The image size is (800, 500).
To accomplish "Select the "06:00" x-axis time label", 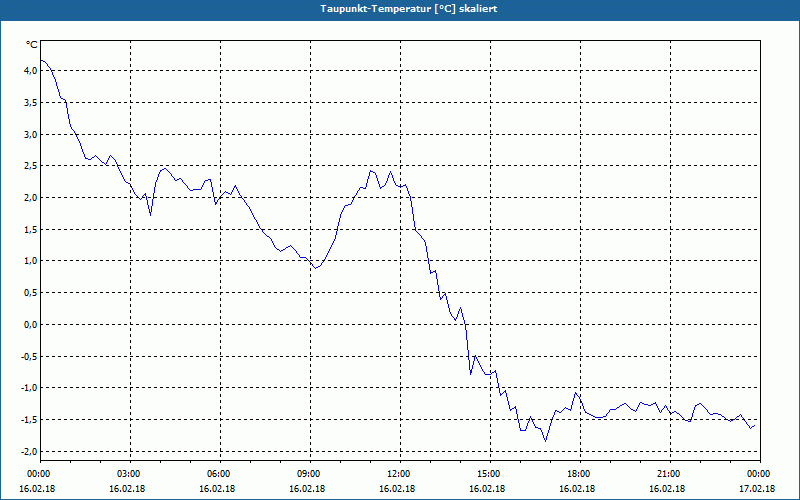I will pos(221,474).
